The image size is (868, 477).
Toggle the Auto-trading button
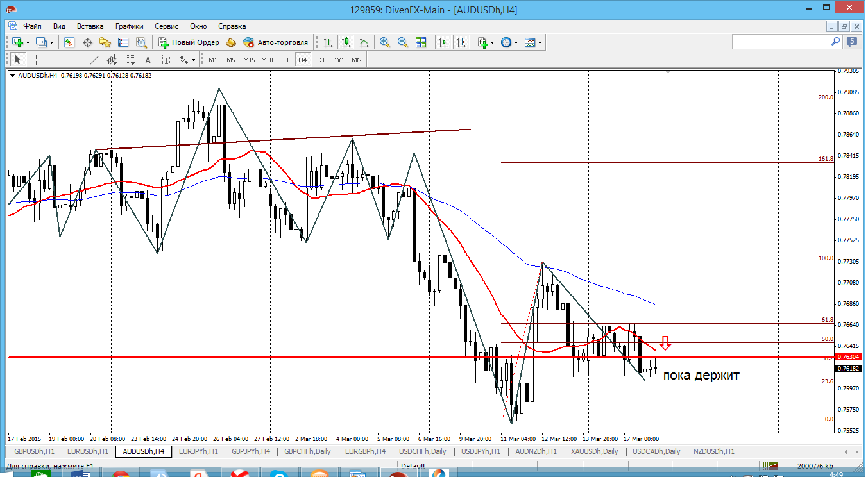coord(276,42)
